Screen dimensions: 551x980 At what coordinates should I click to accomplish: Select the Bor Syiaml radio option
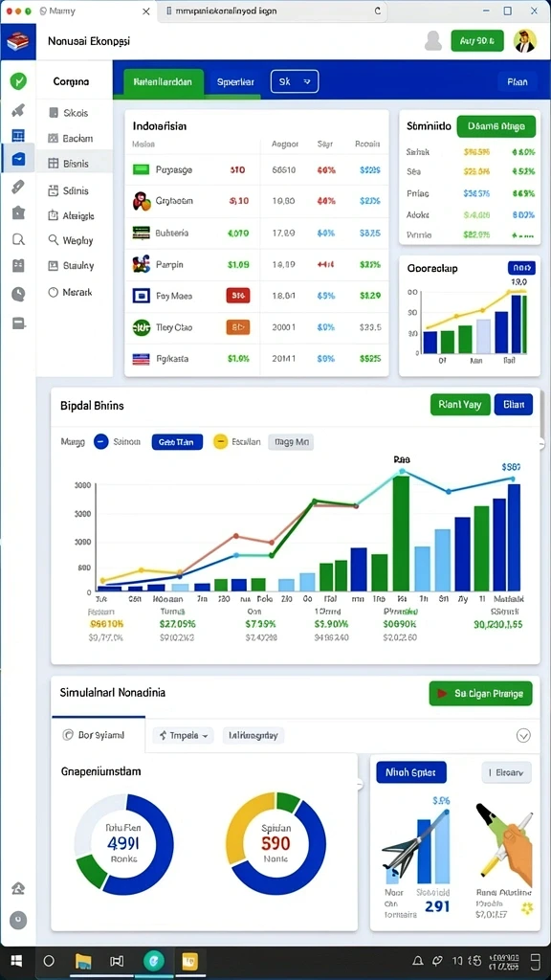(68, 735)
